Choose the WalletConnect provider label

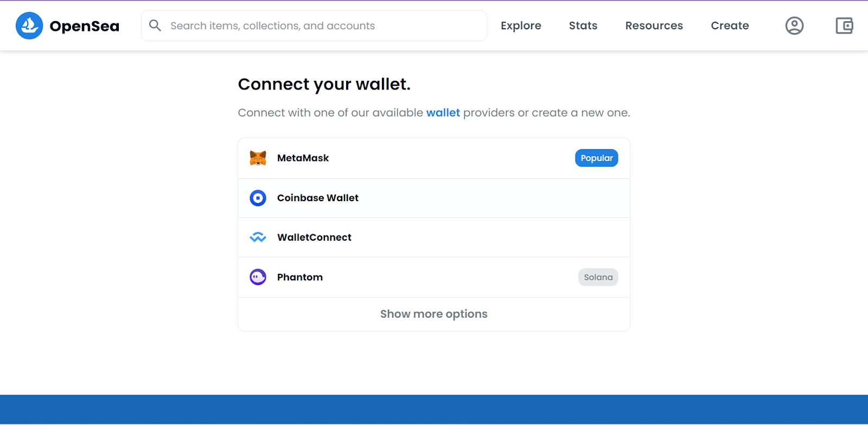[314, 237]
